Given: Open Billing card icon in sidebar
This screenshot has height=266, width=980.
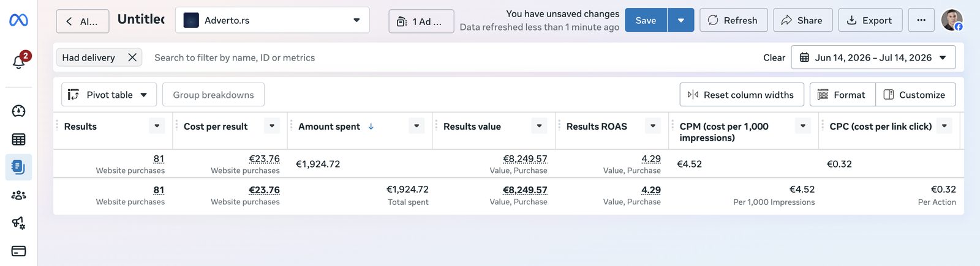Looking at the screenshot, I should pos(18,251).
